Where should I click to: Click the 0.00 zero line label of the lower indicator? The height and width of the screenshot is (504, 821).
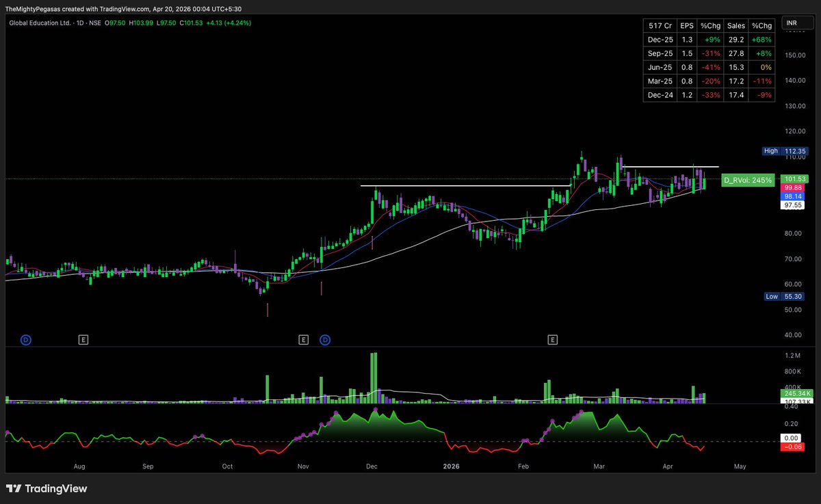coord(792,436)
